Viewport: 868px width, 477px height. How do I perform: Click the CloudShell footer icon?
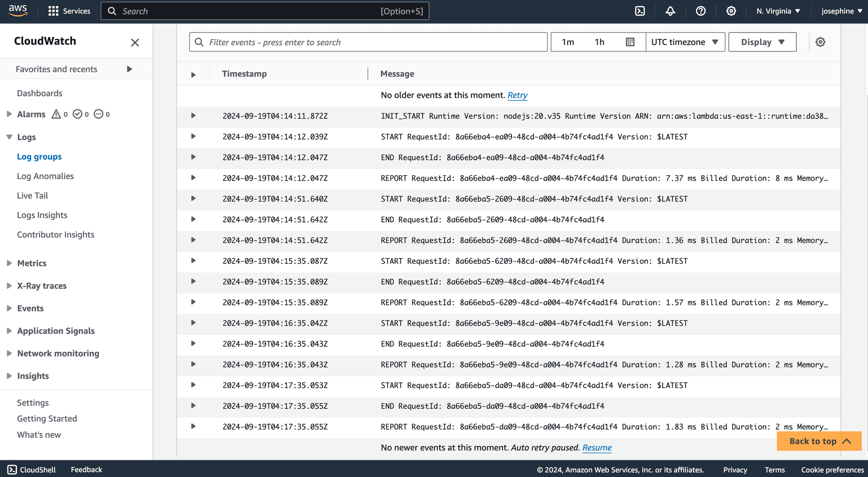[12, 470]
